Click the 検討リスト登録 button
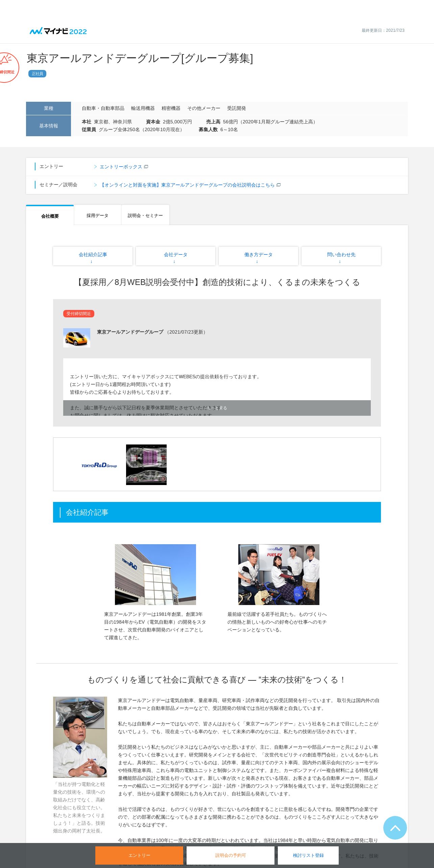 [x=308, y=855]
